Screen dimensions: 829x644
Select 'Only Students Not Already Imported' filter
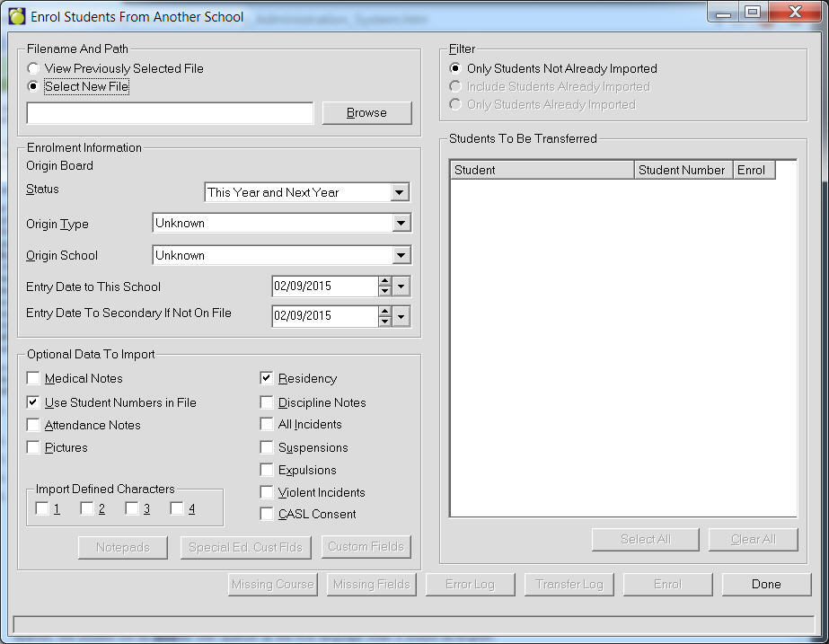[x=455, y=69]
